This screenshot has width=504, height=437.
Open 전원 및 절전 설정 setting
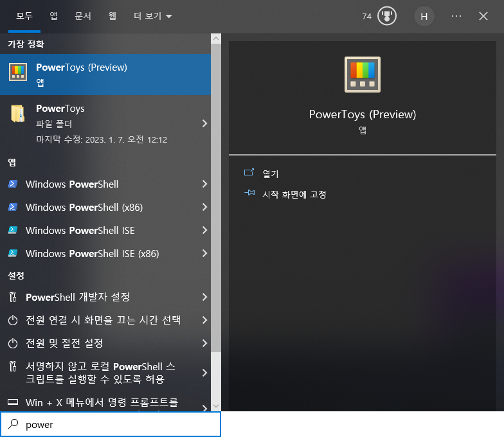(105, 343)
